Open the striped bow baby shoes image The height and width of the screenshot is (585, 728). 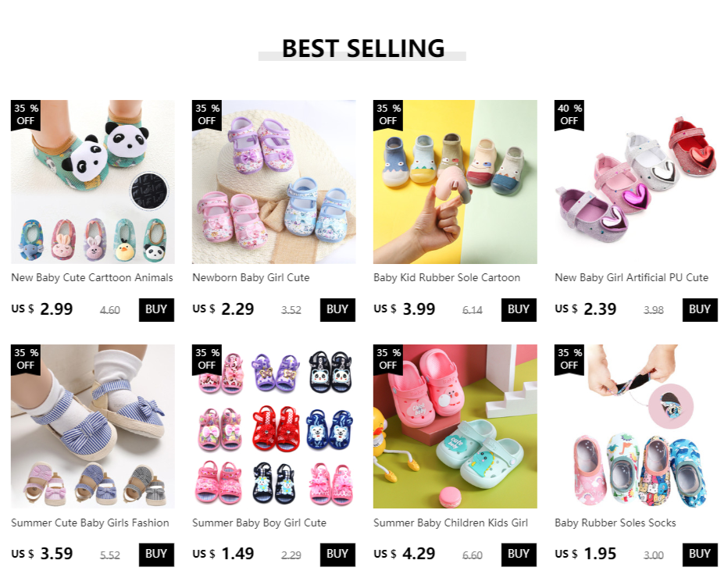tap(93, 426)
